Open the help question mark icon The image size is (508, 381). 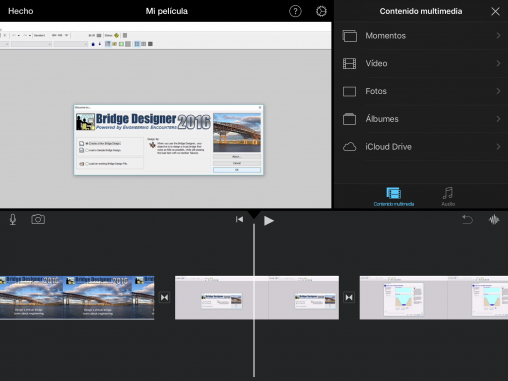tap(295, 11)
